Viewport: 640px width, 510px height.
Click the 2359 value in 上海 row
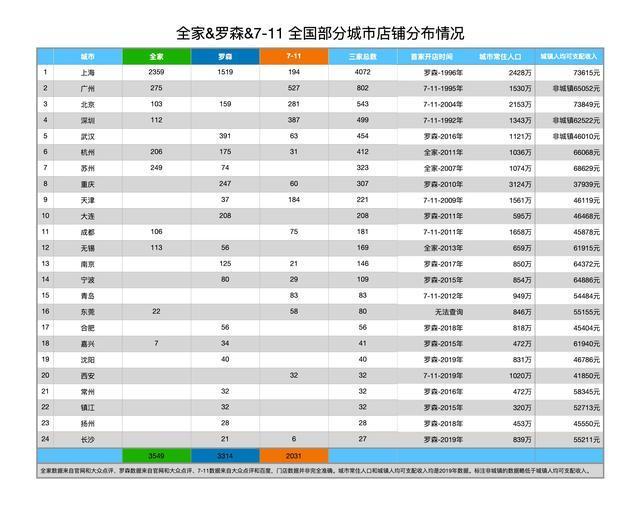pos(156,72)
